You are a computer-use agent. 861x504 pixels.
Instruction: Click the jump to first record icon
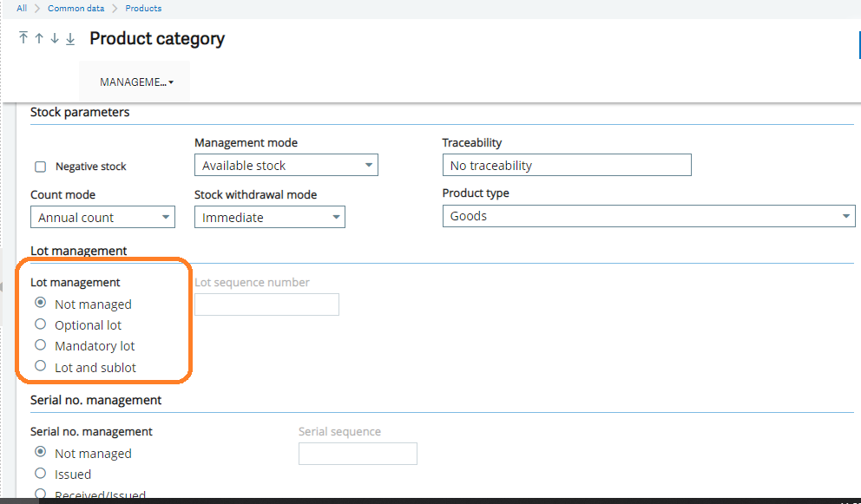23,38
